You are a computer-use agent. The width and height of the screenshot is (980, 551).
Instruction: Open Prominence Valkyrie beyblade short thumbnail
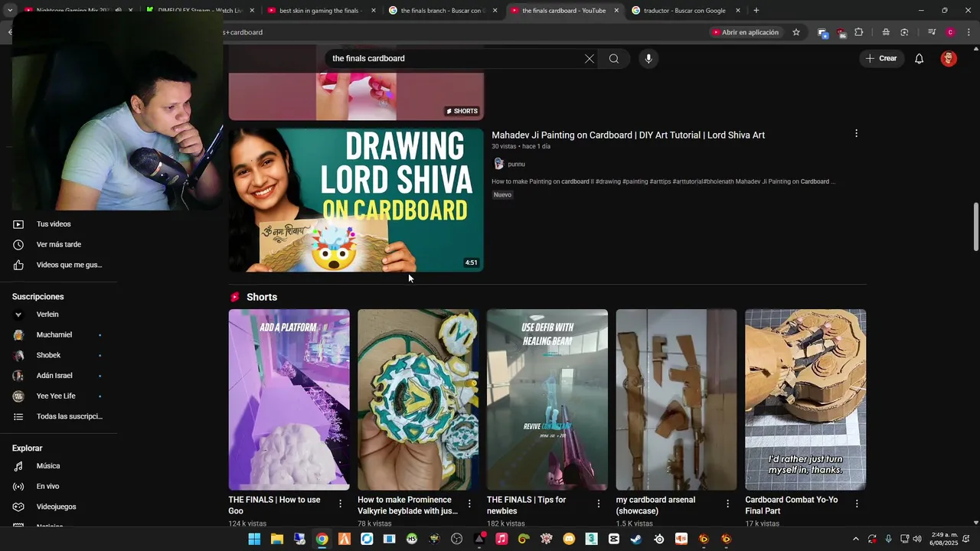(418, 399)
